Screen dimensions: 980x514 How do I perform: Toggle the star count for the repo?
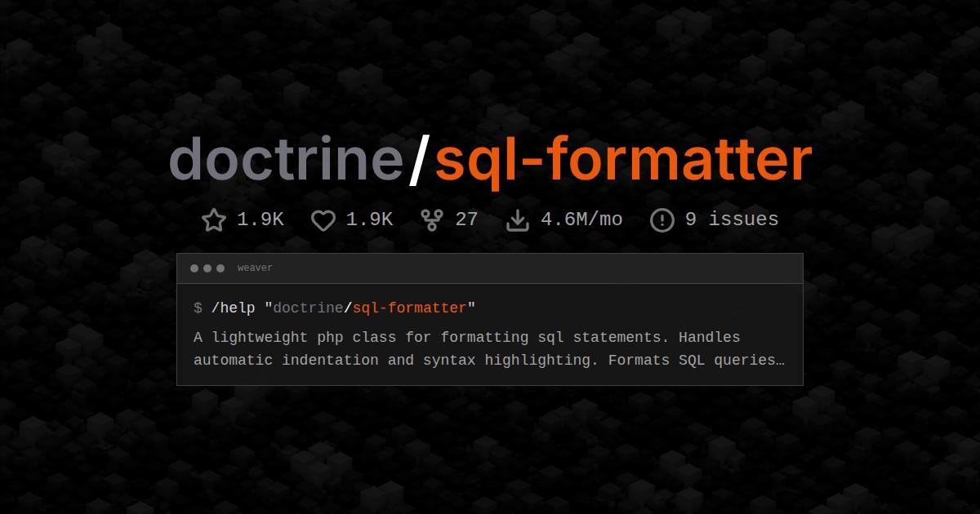point(259,219)
